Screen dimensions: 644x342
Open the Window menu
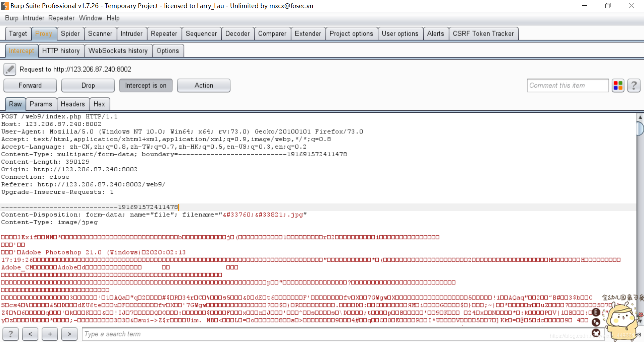point(91,18)
